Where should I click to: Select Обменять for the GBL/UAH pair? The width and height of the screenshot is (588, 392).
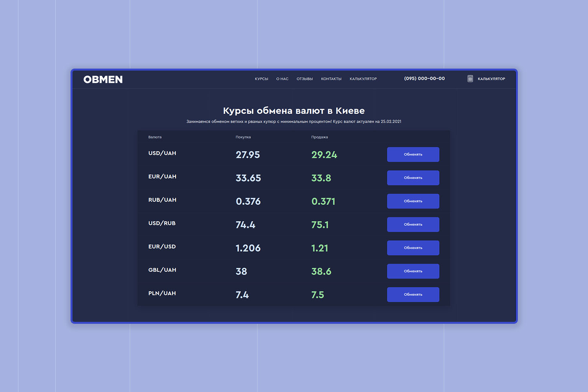coord(413,271)
